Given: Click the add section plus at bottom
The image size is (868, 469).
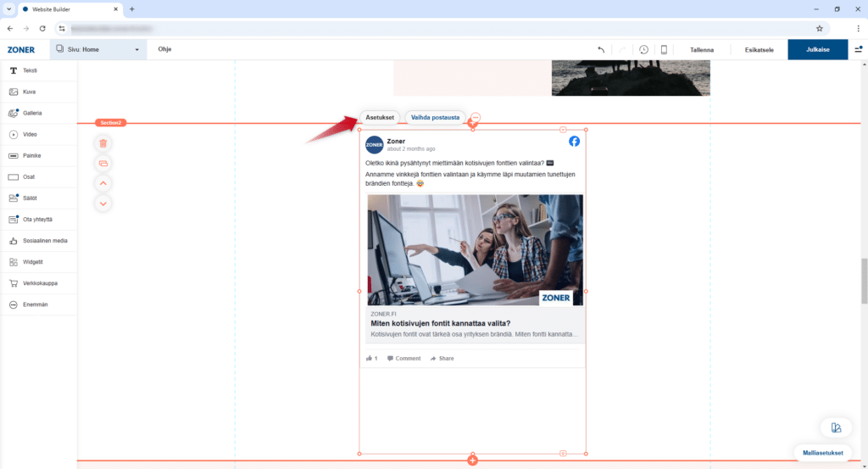Looking at the screenshot, I should click(472, 461).
